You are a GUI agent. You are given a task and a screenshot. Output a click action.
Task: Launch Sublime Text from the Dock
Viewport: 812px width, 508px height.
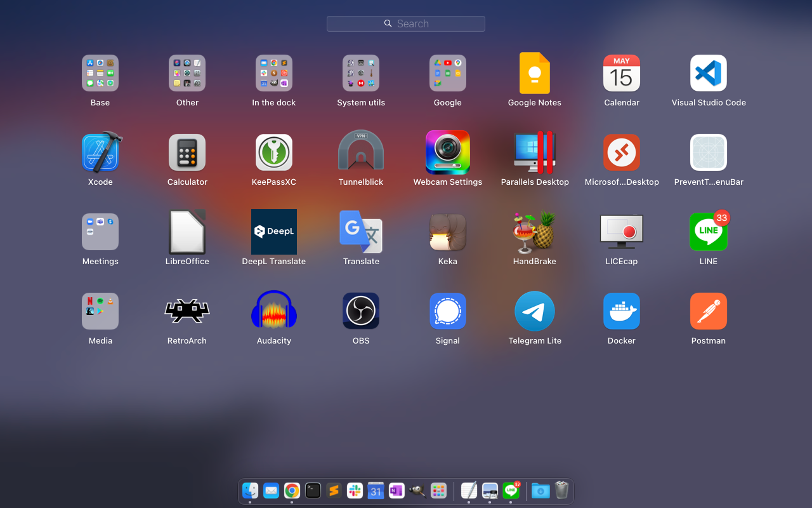(x=334, y=490)
